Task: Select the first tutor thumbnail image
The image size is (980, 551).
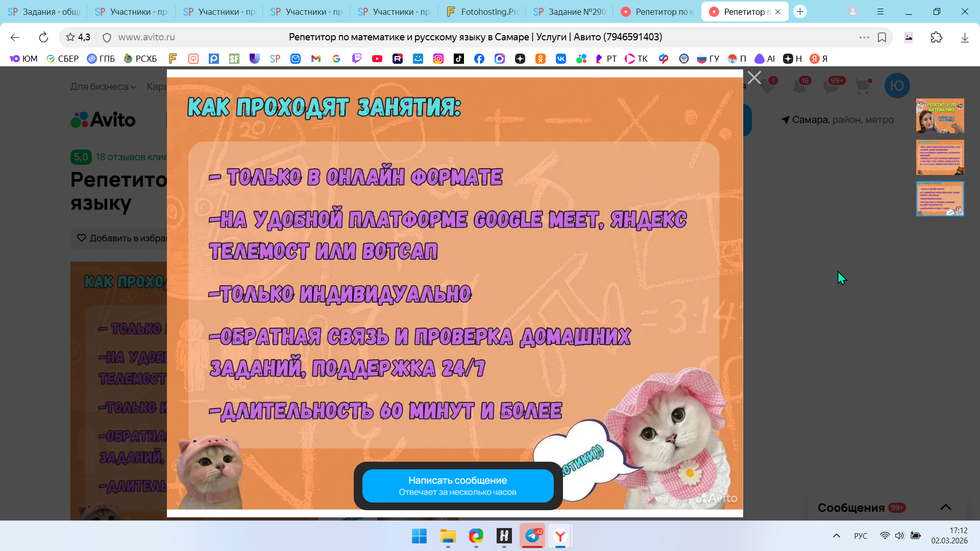Action: coord(940,116)
